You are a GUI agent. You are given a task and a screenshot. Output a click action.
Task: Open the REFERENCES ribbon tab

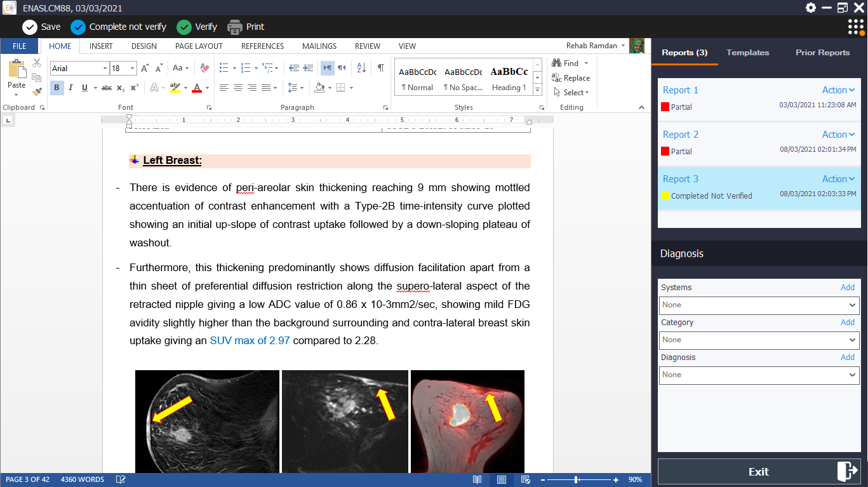point(262,46)
